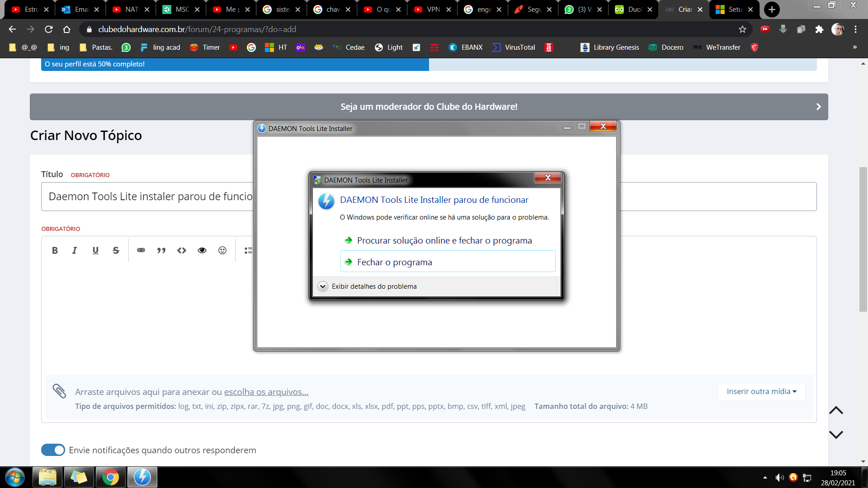This screenshot has height=488, width=868.
Task: Reload the current page
Action: pos(49,29)
